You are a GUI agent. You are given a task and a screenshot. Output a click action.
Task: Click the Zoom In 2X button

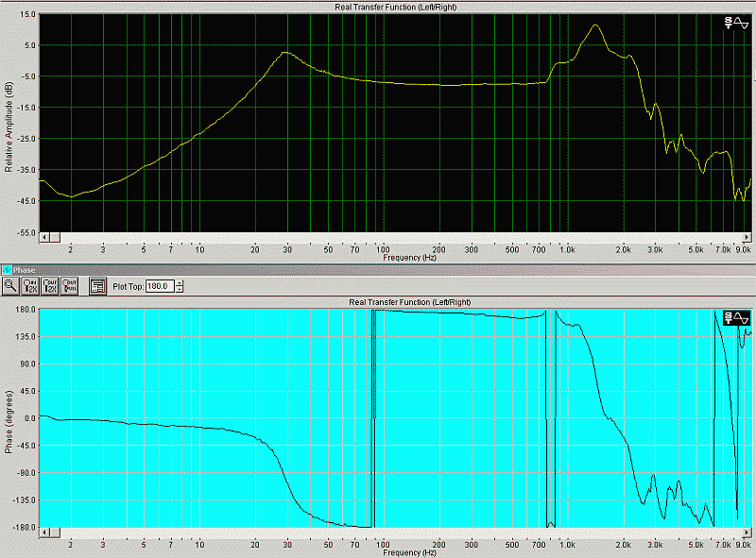click(x=30, y=286)
